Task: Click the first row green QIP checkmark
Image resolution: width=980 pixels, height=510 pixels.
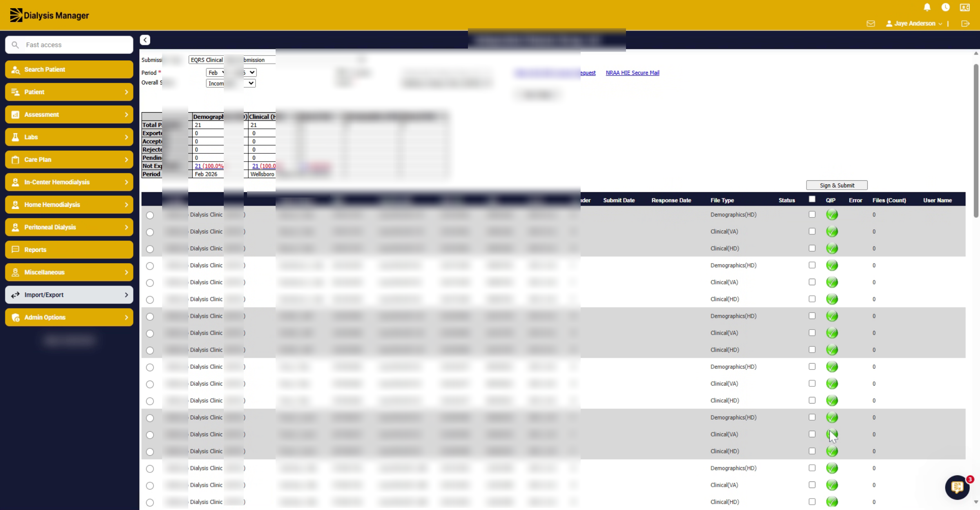Action: (832, 215)
